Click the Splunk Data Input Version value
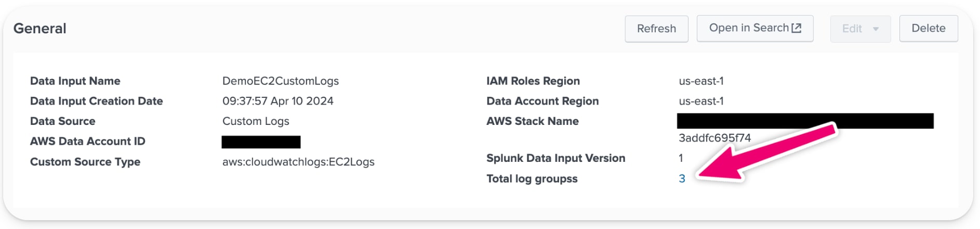This screenshot has height=229, width=980. [681, 158]
